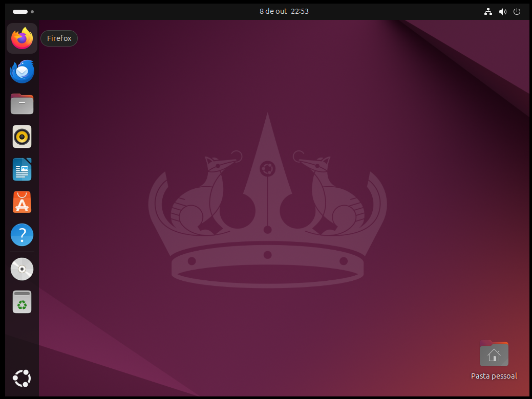Open the Help application

(22, 234)
